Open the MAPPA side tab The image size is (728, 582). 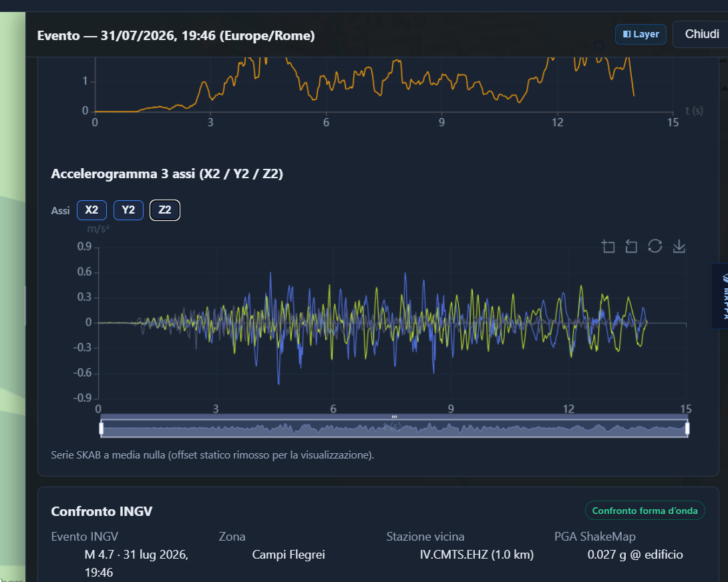pos(721,296)
